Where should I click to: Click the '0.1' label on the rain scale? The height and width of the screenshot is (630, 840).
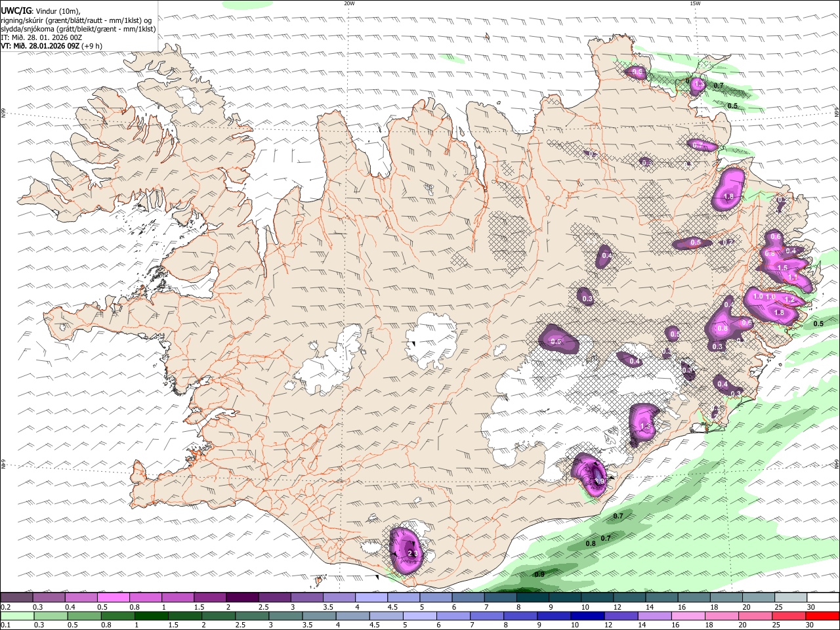tap(5, 625)
